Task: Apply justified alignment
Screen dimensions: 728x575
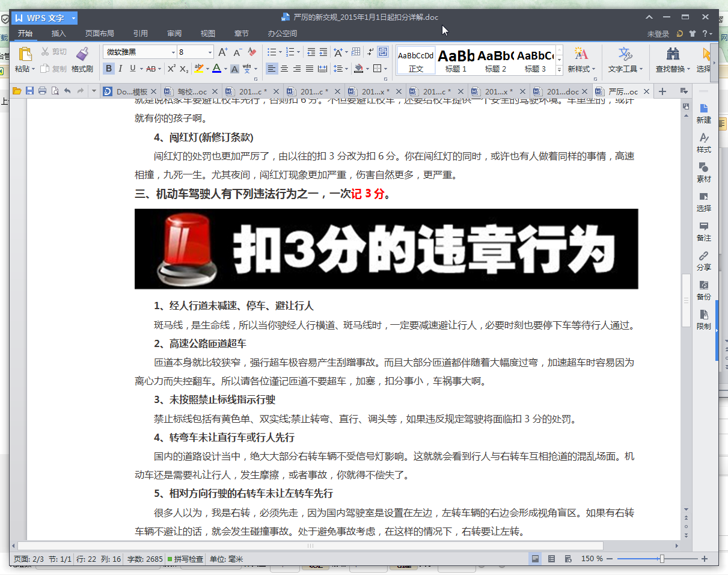Action: coord(310,69)
